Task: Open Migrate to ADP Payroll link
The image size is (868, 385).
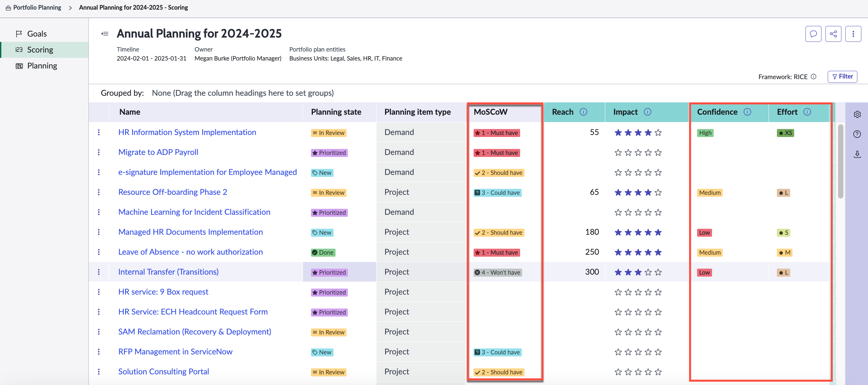Action: coord(158,152)
